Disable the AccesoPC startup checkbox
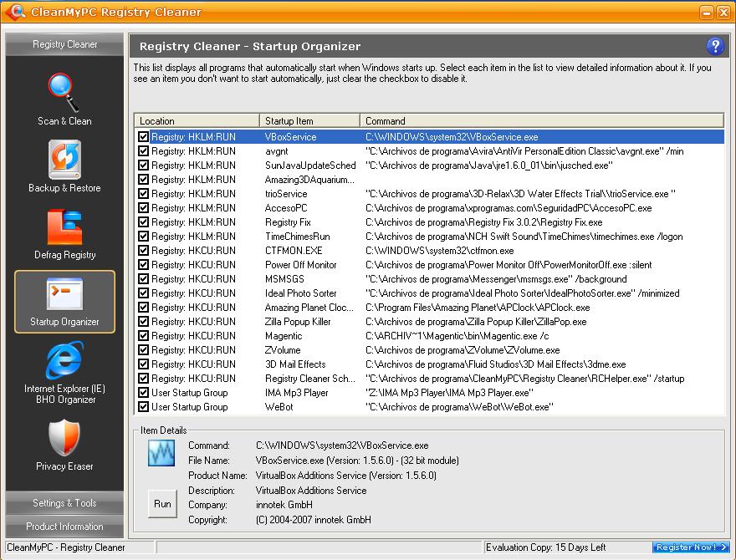This screenshot has width=736, height=560. 143,208
